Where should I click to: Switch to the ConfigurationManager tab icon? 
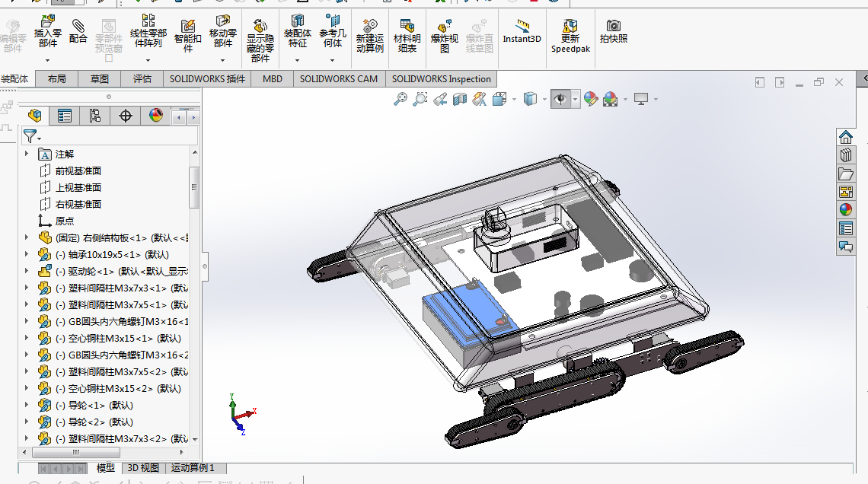(95, 116)
